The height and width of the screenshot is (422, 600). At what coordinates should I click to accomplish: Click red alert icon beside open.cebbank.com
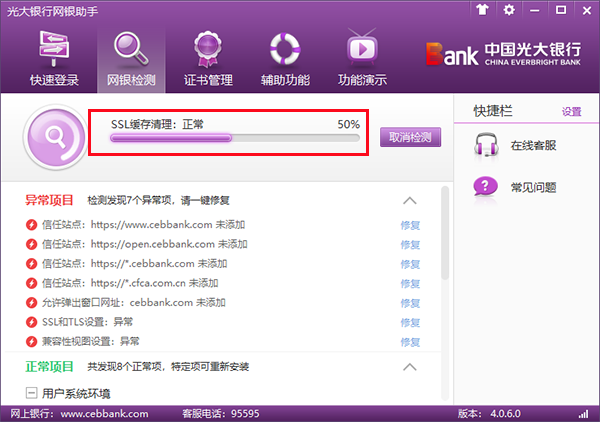pyautogui.click(x=31, y=244)
